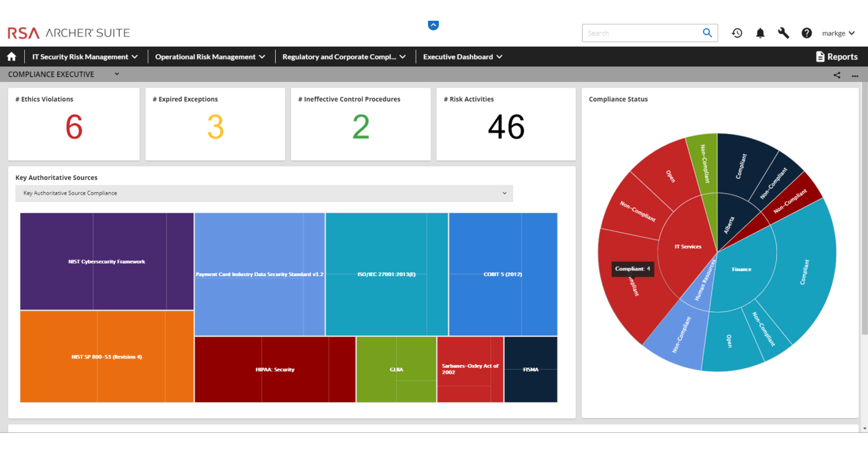Click the vertical page scrollbar
This screenshot has width=868, height=453.
[x=864, y=208]
